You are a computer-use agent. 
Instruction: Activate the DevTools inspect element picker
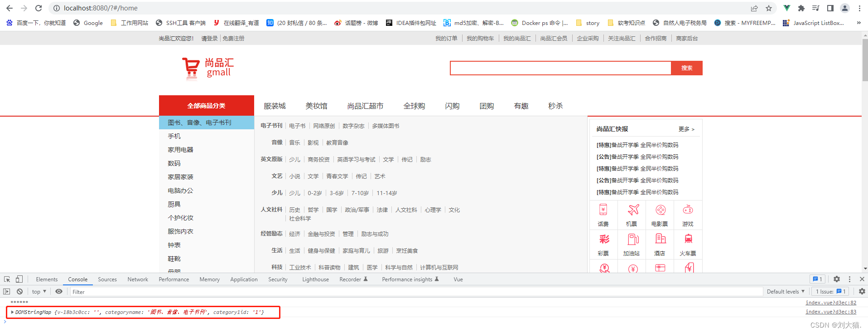[x=7, y=279]
